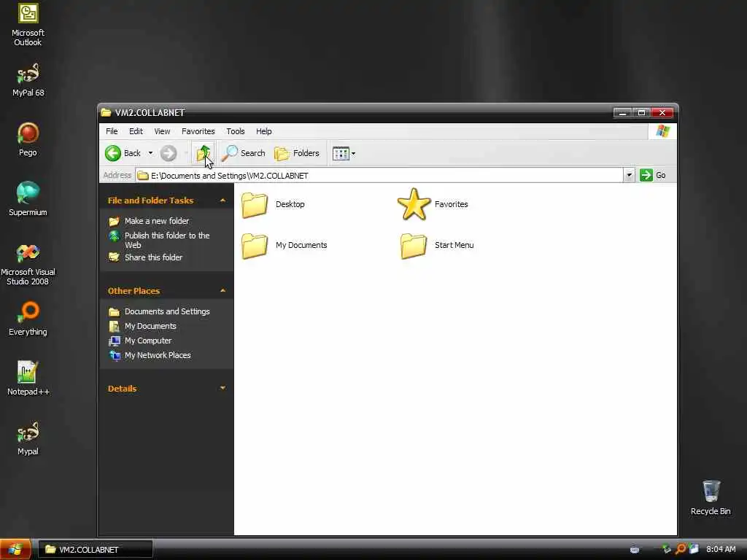The width and height of the screenshot is (747, 560).
Task: Open My Documents from Other Places
Action: [x=150, y=326]
